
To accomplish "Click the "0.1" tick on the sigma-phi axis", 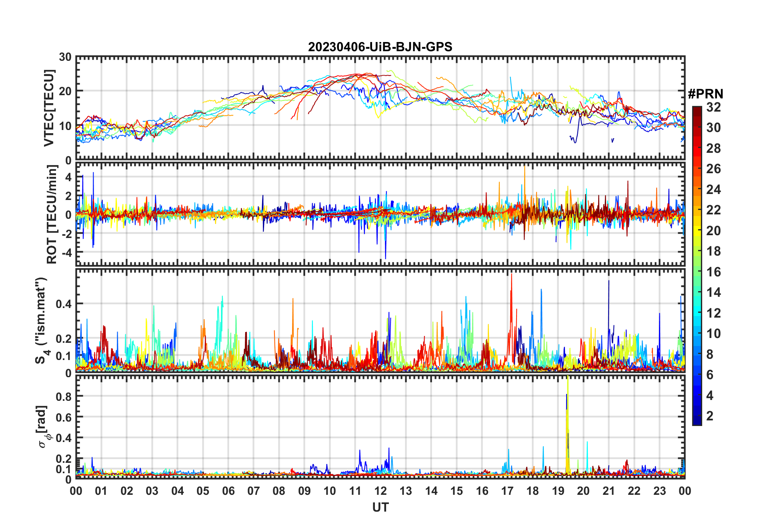I will coord(64,469).
